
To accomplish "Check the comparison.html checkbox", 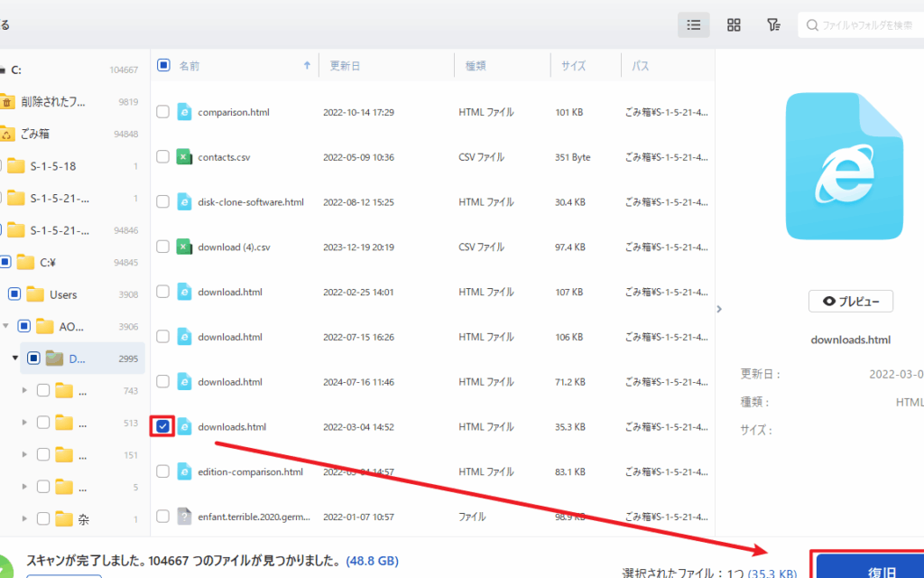I will [x=162, y=112].
